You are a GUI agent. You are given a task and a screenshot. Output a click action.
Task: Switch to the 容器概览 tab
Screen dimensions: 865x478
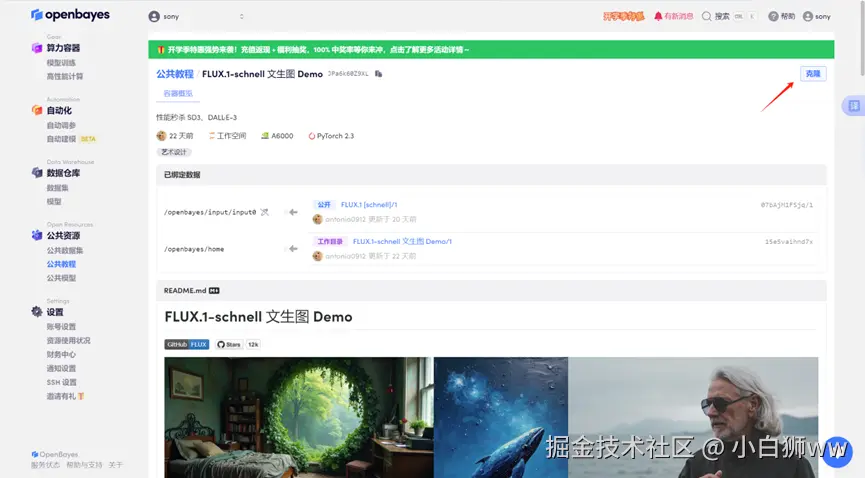pyautogui.click(x=178, y=93)
